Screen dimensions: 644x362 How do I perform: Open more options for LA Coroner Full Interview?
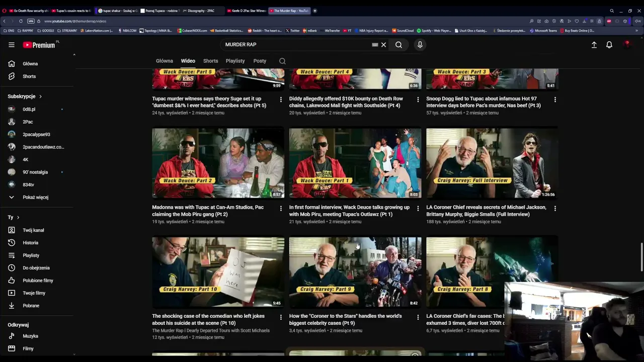point(555,208)
